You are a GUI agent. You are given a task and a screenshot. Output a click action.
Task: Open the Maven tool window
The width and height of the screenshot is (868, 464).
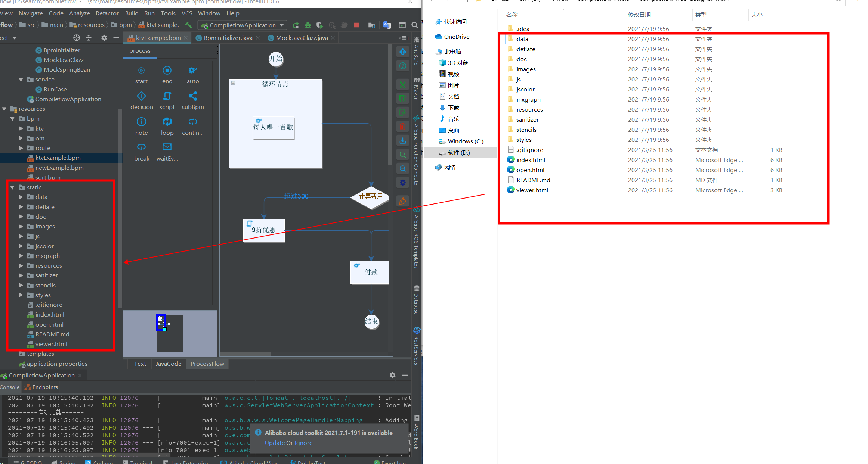point(416,90)
